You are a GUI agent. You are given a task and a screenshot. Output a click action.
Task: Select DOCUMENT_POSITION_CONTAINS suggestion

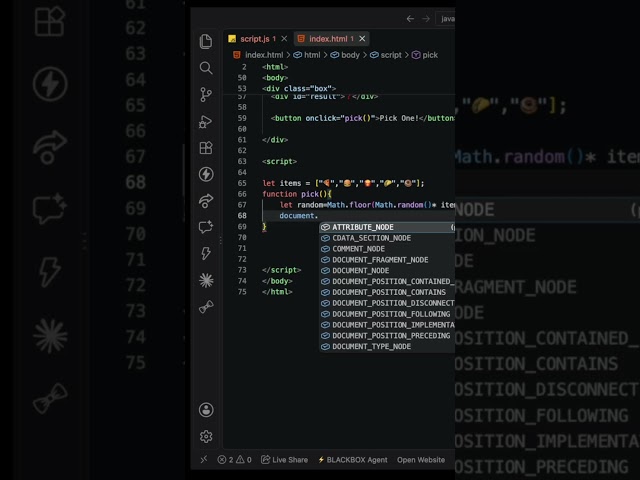point(387,292)
